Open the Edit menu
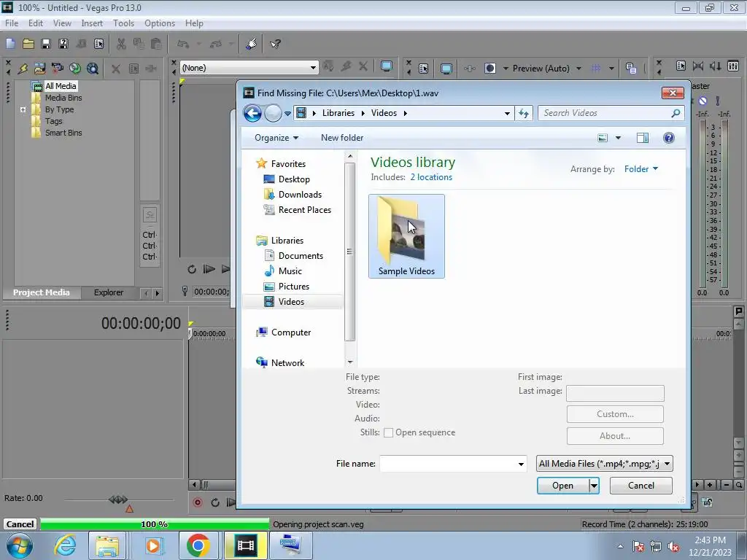747x560 pixels. pos(35,23)
